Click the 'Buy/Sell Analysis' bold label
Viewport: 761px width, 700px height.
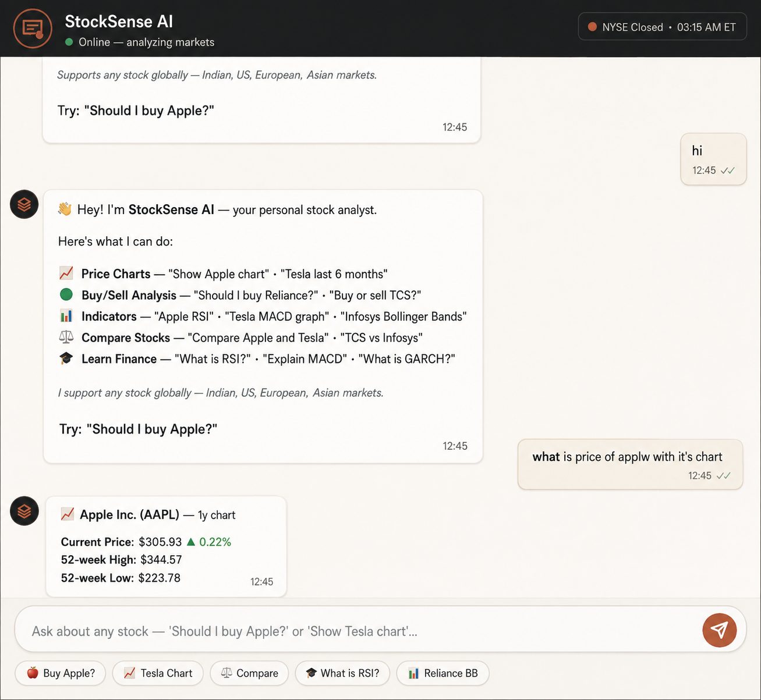(x=129, y=296)
